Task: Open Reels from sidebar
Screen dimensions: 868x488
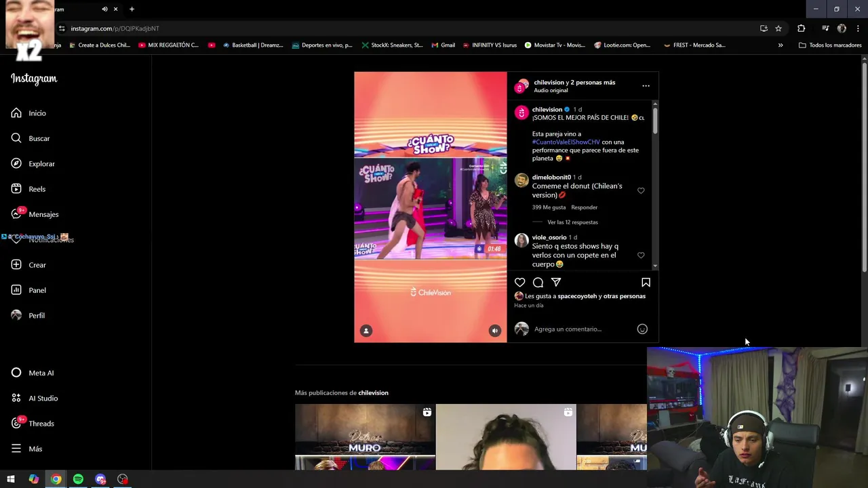Action: point(28,189)
